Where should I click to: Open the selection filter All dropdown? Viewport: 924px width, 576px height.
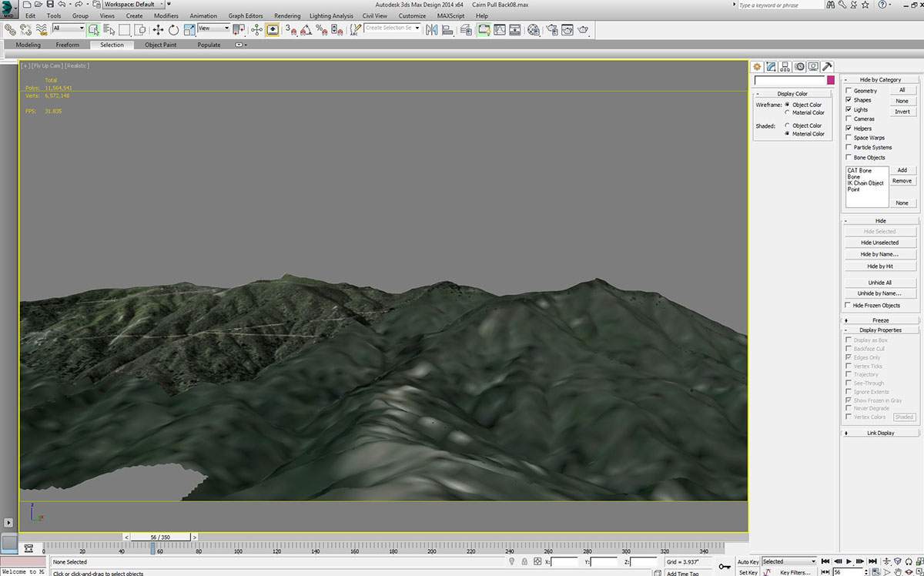coord(69,28)
